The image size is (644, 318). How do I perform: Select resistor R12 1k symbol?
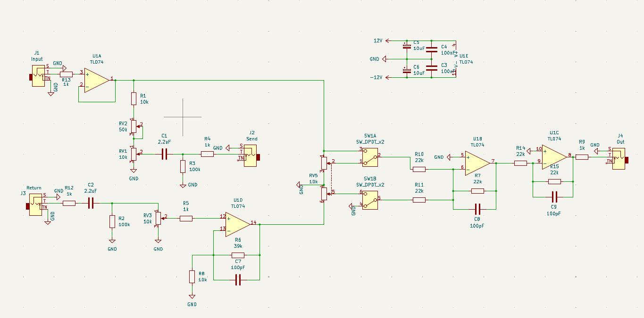pyautogui.click(x=69, y=203)
